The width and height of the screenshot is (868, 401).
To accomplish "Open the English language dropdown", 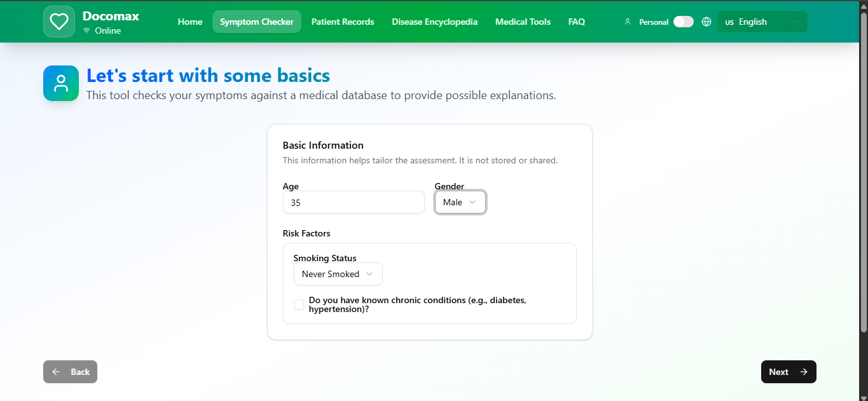I will [762, 22].
